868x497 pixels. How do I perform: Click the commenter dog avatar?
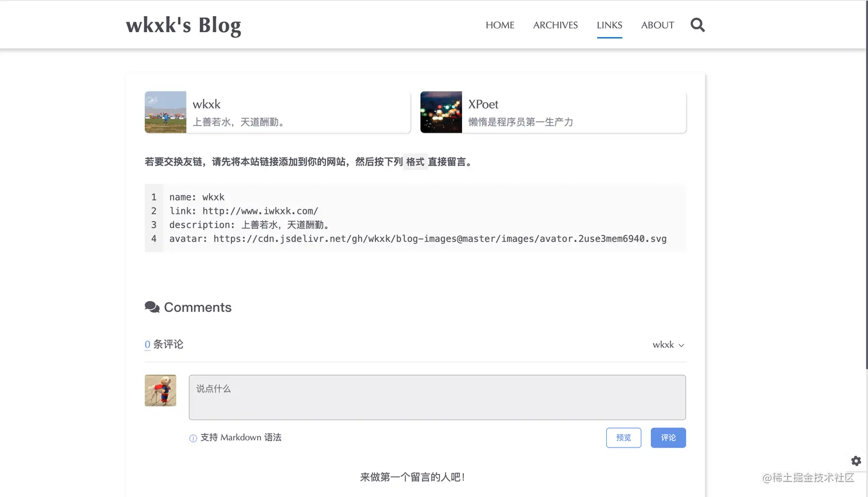pos(160,391)
